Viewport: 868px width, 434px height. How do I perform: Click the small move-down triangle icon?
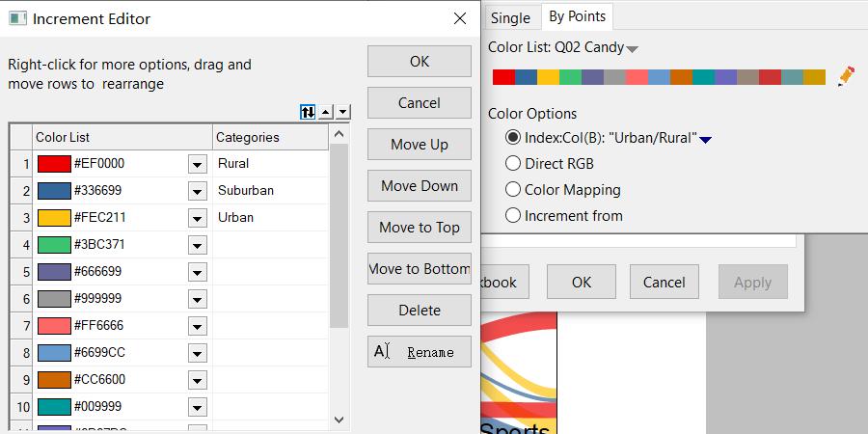tap(342, 112)
